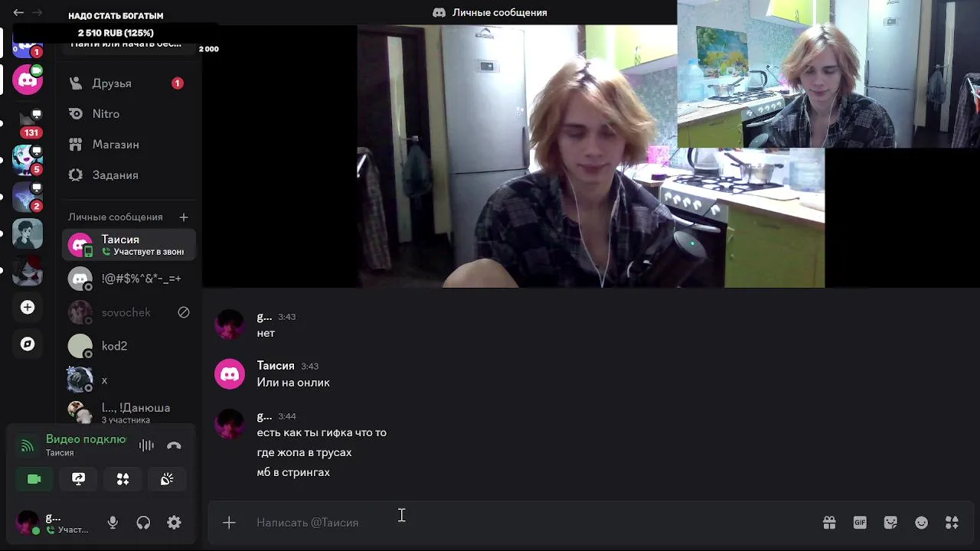This screenshot has height=551, width=980.
Task: Toggle the camera button in voice panel
Action: (34, 479)
